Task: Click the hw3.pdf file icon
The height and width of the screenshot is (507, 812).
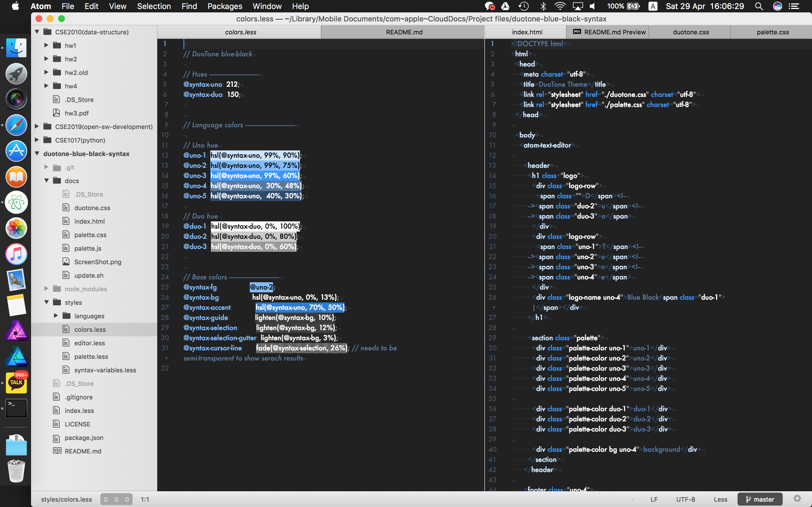Action: (x=56, y=113)
